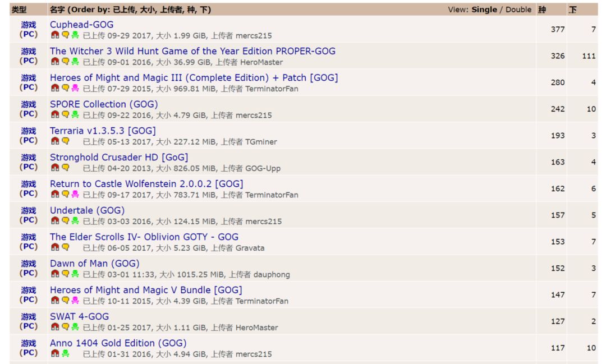Open uploader TGminer's profile

(261, 142)
